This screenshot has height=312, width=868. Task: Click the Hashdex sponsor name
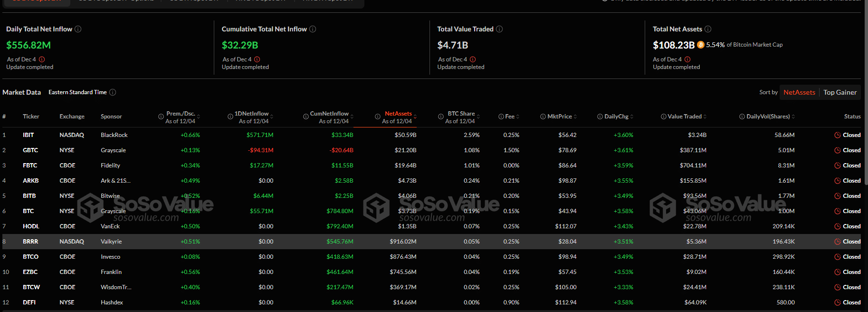[x=112, y=302]
